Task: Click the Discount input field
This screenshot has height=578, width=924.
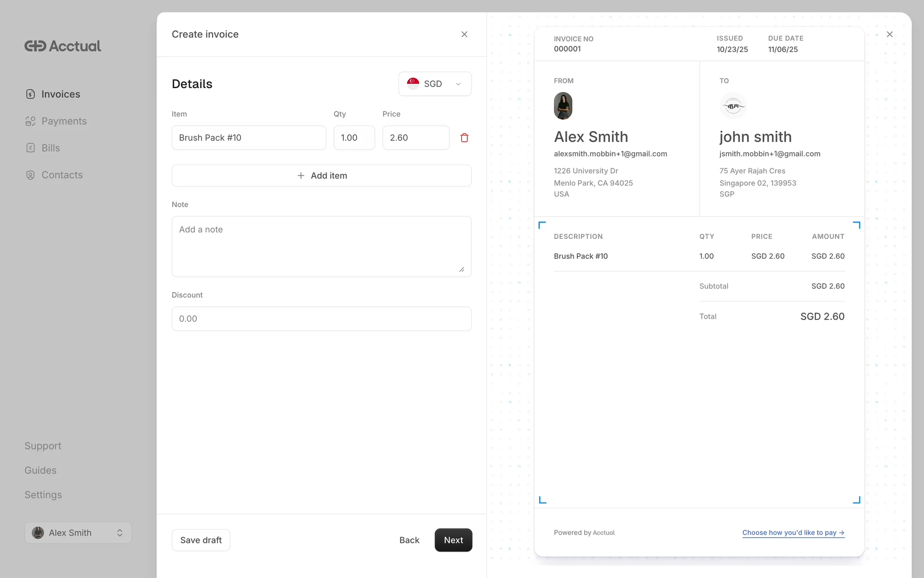Action: pos(321,319)
